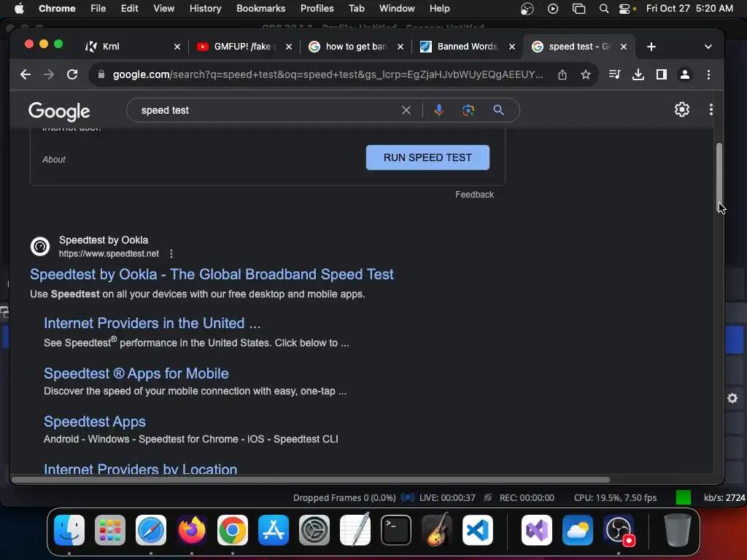Click the site lock icon in address bar

tap(101, 74)
